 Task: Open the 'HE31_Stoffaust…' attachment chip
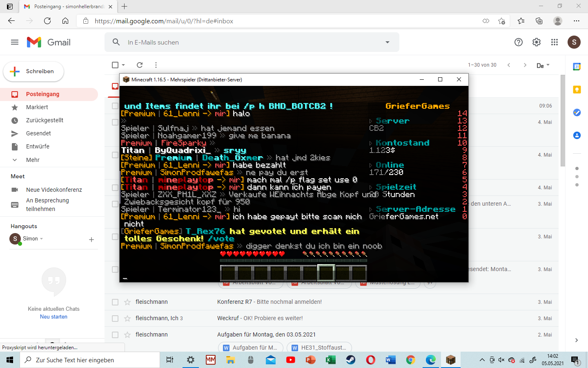(x=319, y=348)
